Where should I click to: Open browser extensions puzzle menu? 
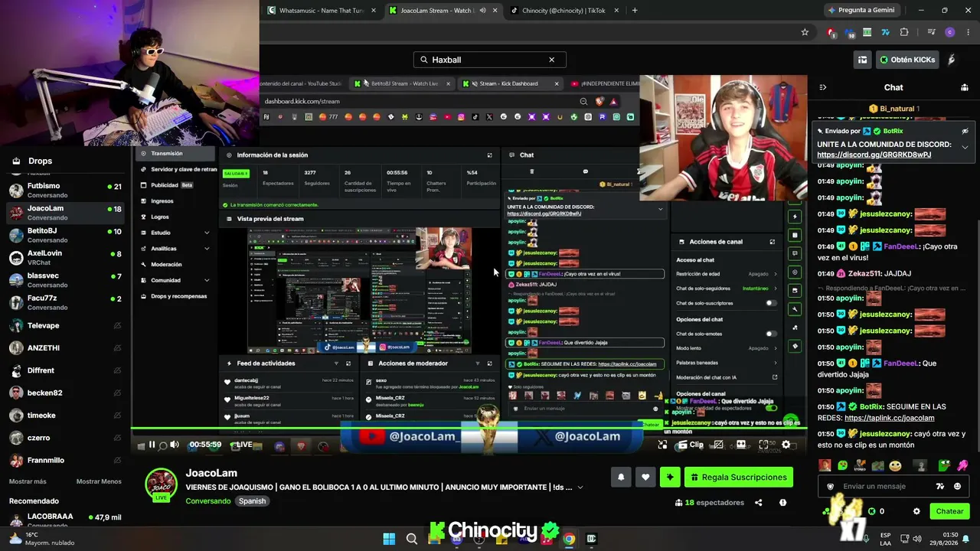(904, 32)
